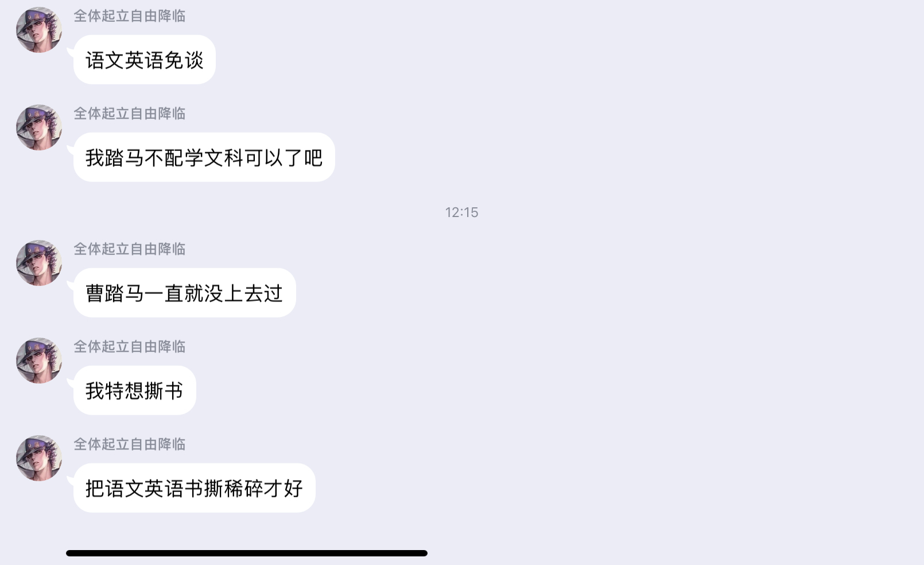Click the '曹踏马一直就没上去过' message bubble

[x=185, y=293]
